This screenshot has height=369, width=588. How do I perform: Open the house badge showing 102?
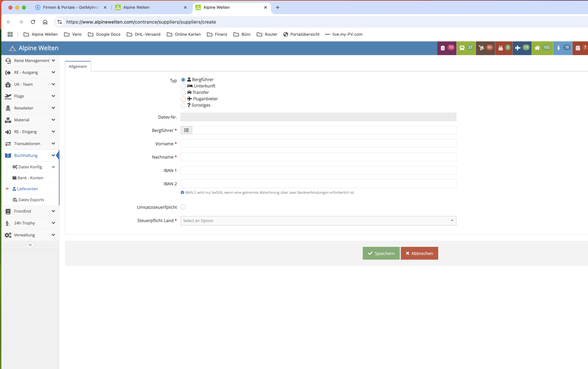tap(542, 48)
